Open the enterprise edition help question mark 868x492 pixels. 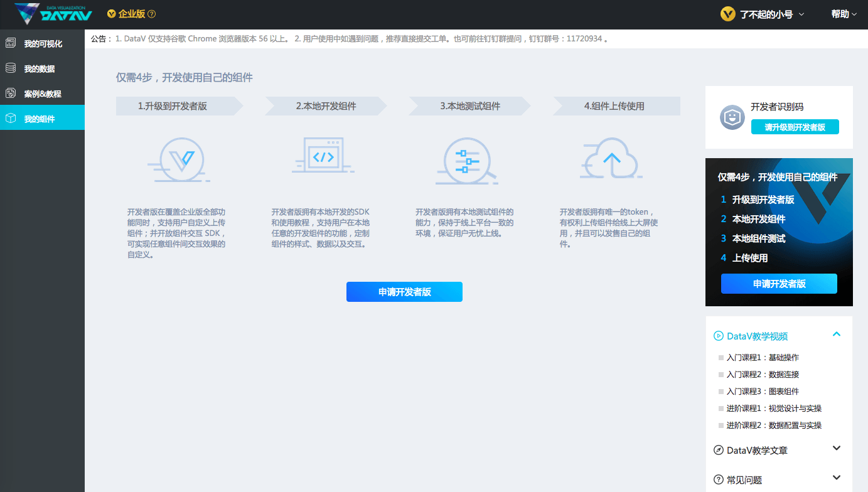point(151,14)
